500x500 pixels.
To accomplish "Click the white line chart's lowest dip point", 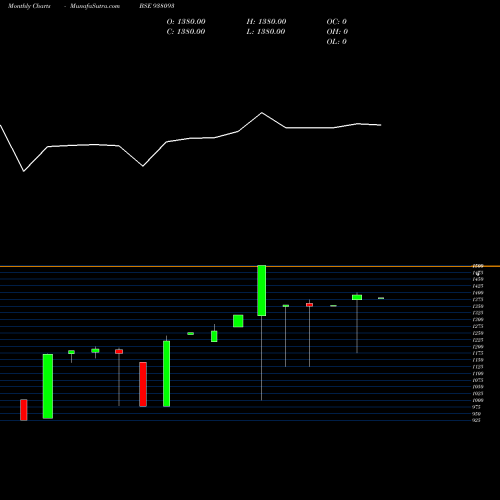I will tap(24, 171).
